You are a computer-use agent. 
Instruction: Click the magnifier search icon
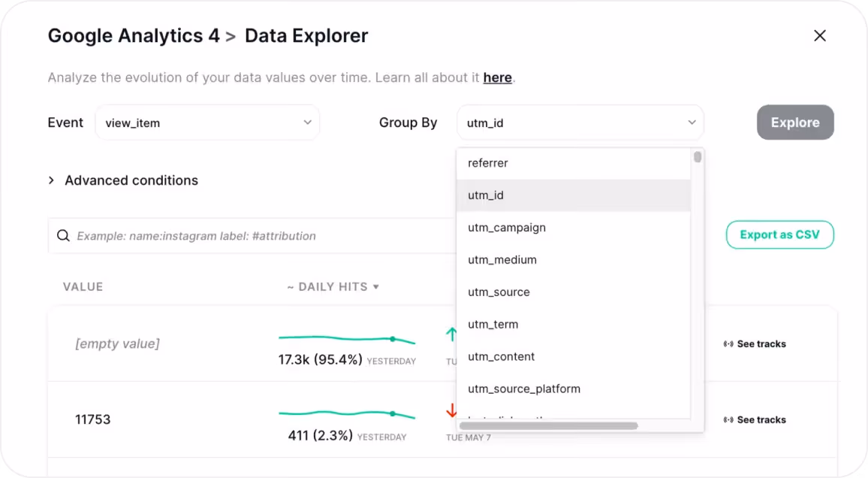coord(63,236)
